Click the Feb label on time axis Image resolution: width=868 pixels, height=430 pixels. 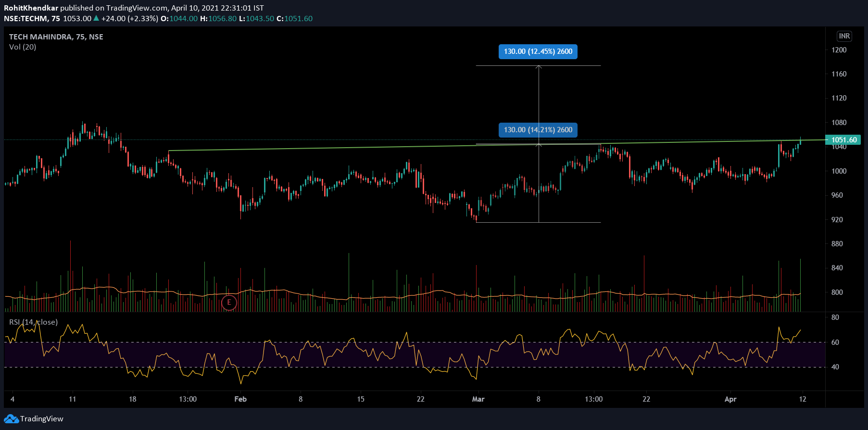pos(240,399)
